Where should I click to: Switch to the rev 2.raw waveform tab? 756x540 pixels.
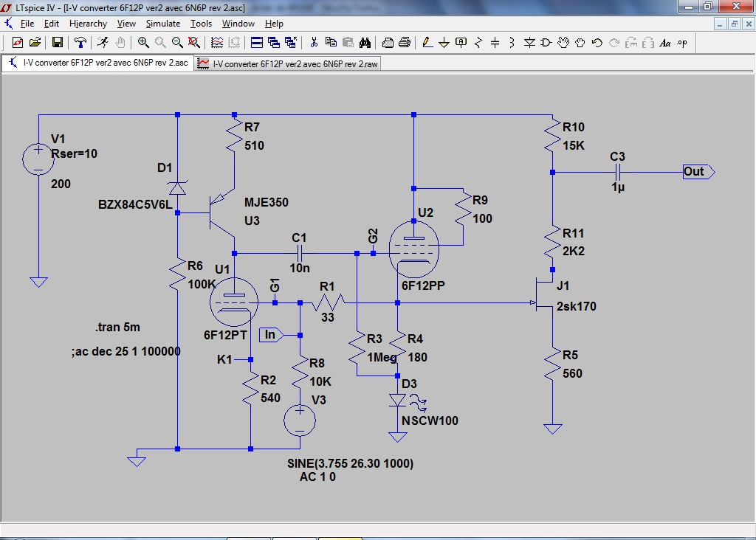288,63
